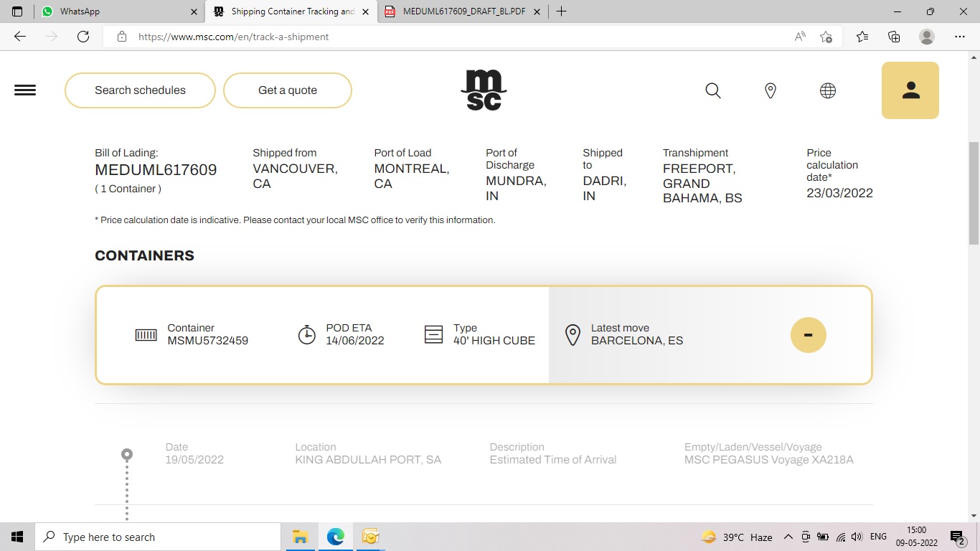
Task: Click the 19/05/2022 timeline marker
Action: 127,454
